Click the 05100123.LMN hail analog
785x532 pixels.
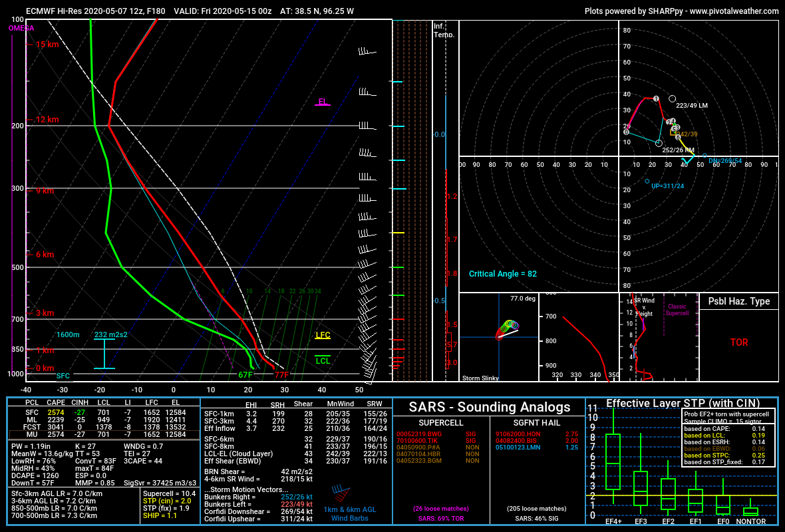pyautogui.click(x=518, y=448)
